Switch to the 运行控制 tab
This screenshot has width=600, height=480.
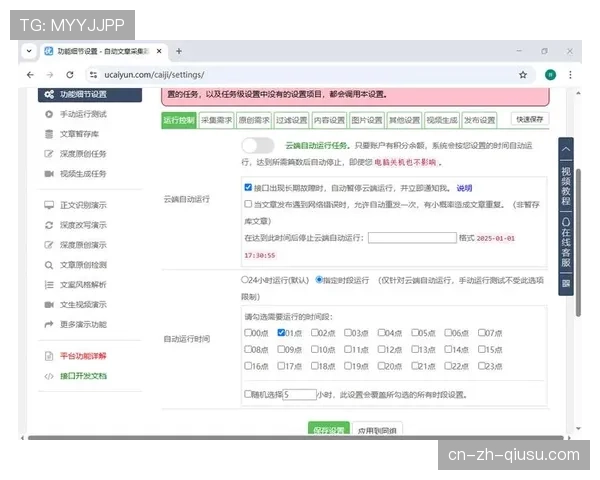pyautogui.click(x=179, y=120)
